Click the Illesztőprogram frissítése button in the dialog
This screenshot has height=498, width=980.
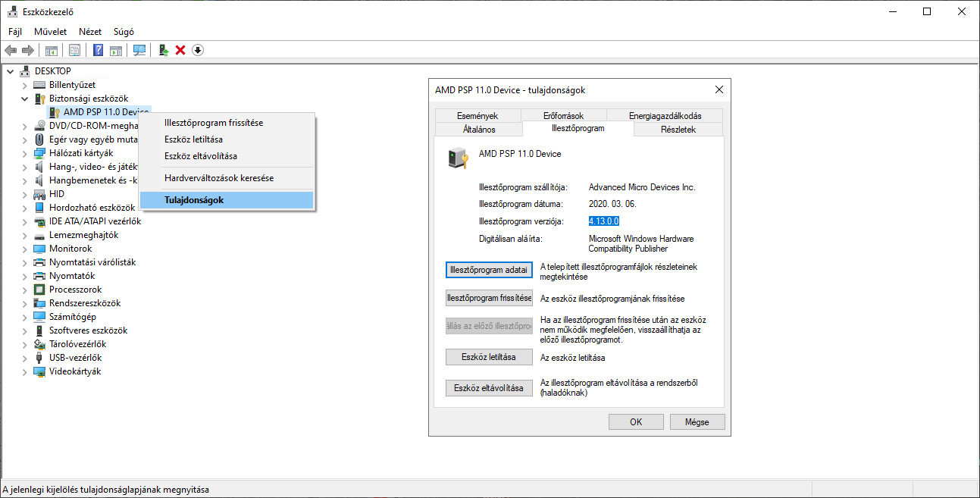pyautogui.click(x=489, y=299)
